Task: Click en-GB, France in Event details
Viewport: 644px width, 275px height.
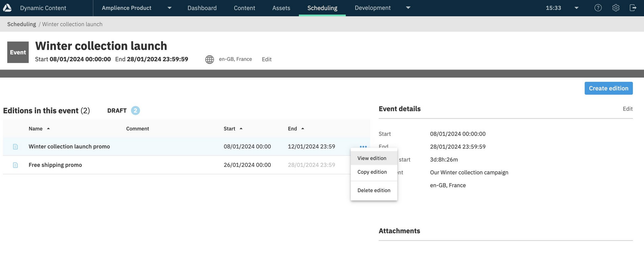Action: tap(448, 185)
